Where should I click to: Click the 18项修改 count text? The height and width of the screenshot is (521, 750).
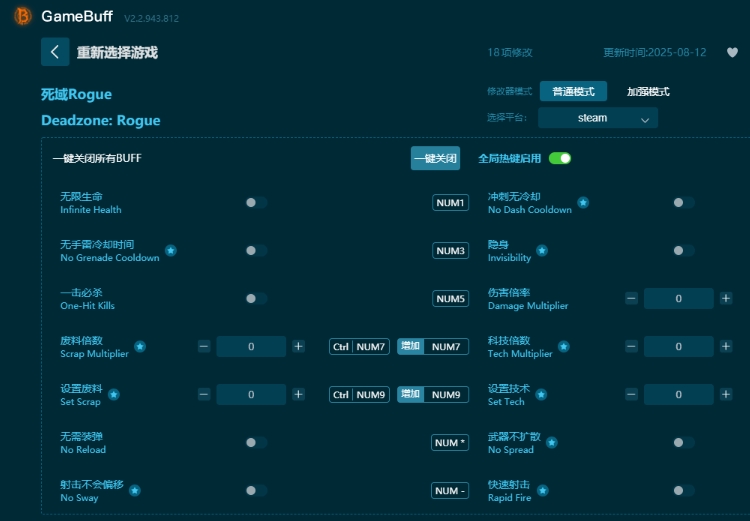[510, 52]
